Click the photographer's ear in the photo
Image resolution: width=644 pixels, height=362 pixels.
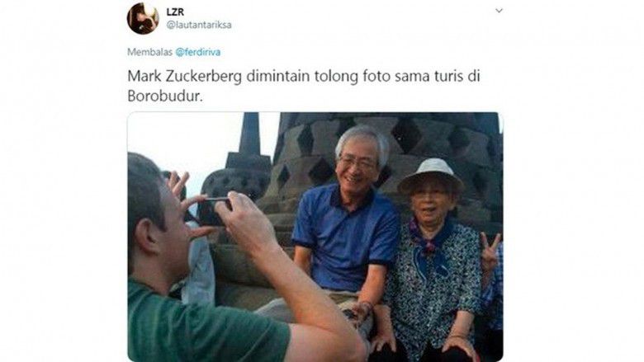click(144, 237)
